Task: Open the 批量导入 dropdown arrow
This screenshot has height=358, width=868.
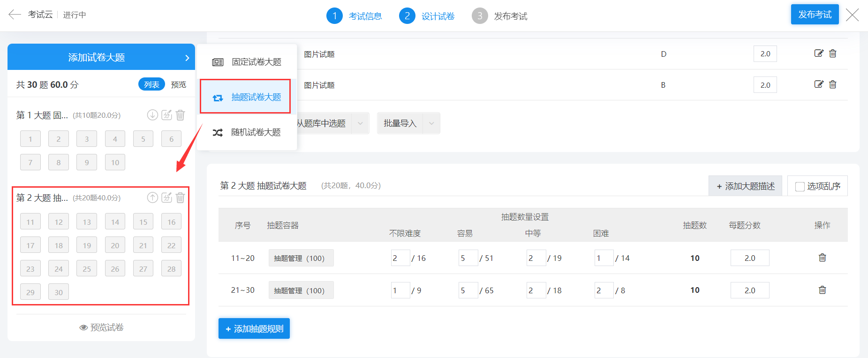Action: (431, 123)
